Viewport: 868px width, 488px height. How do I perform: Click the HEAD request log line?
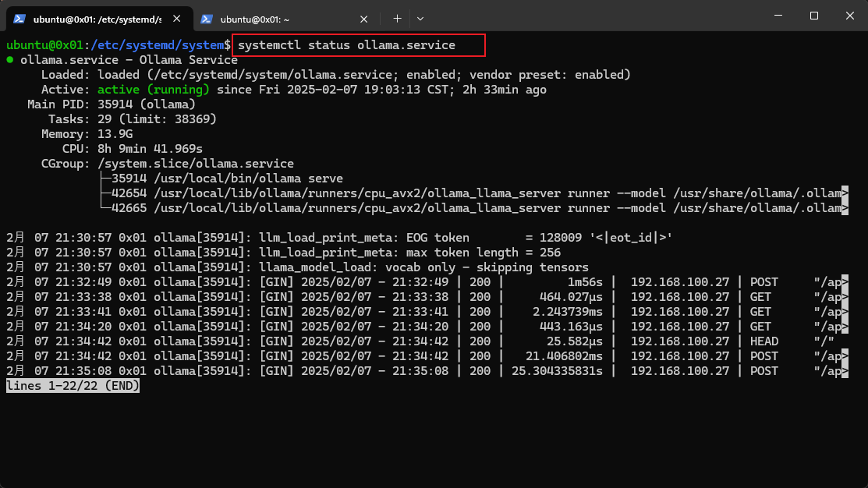(420, 342)
